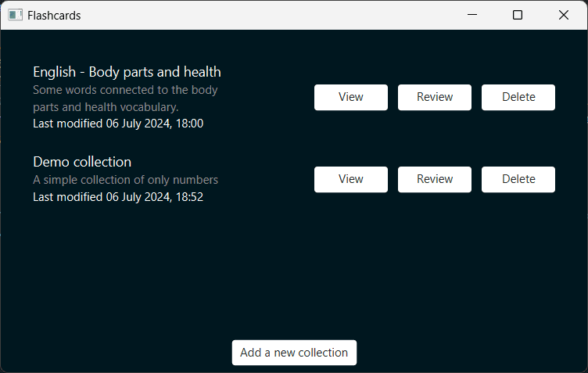The image size is (588, 373).
Task: Delete the English Body parts and health collection
Action: pyautogui.click(x=518, y=97)
